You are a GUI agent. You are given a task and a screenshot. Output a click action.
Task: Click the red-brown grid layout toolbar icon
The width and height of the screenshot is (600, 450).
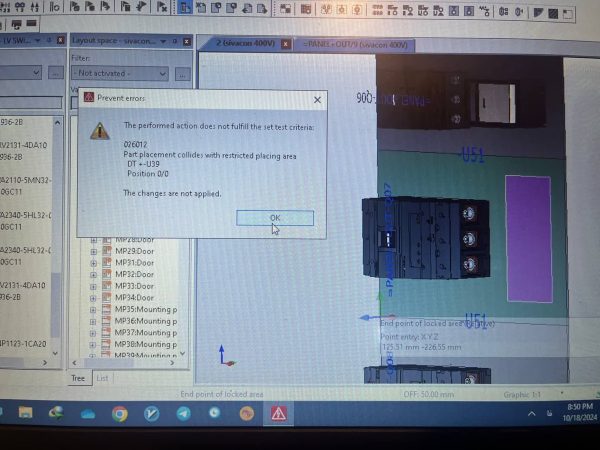[x=306, y=9]
